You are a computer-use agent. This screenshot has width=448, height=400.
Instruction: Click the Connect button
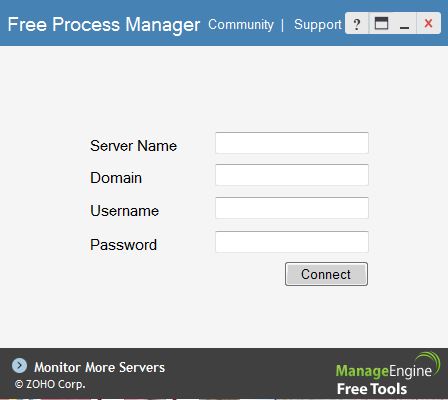[326, 274]
